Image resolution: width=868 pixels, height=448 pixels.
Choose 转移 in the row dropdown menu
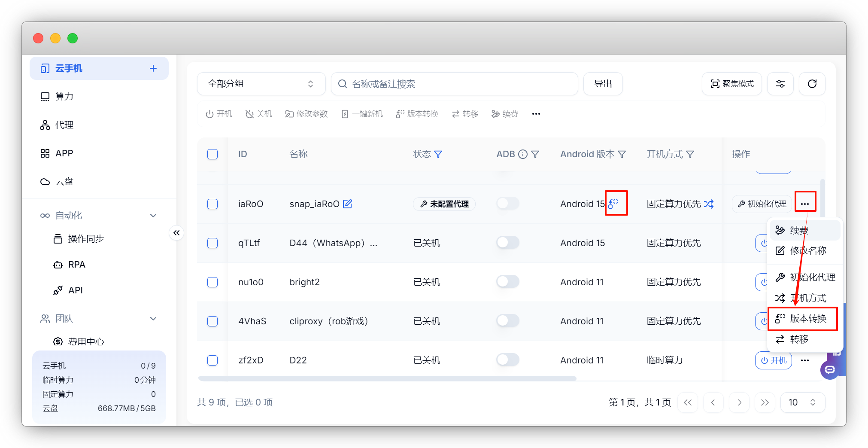tap(805, 339)
